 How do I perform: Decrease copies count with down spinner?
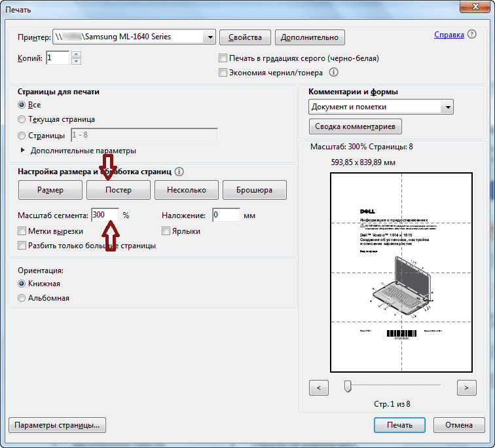click(x=76, y=62)
